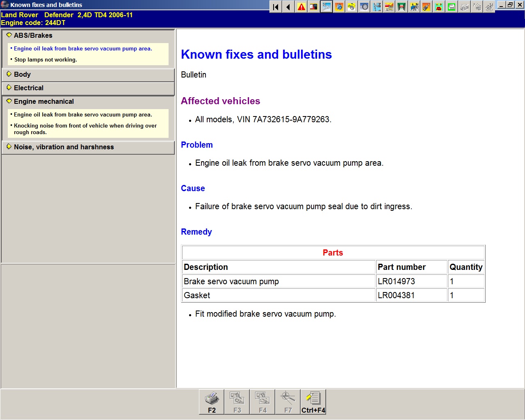Click the Print button labeled F2

pos(212,402)
